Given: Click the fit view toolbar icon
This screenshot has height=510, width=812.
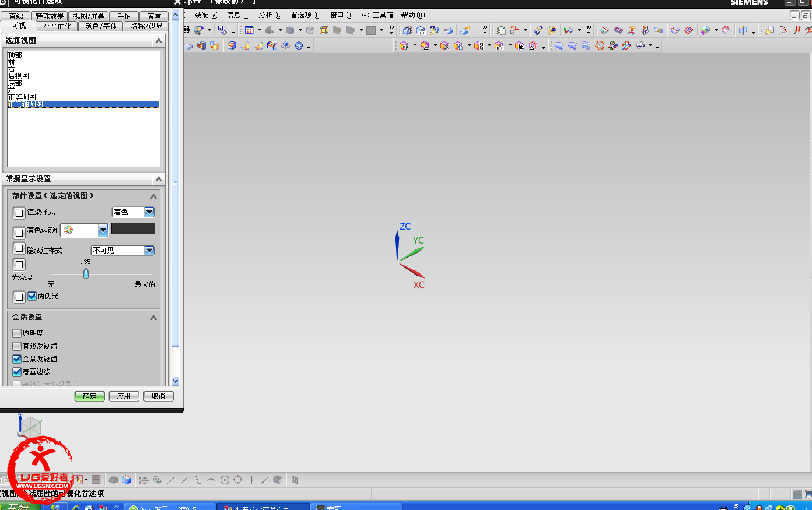Looking at the screenshot, I should click(x=249, y=30).
